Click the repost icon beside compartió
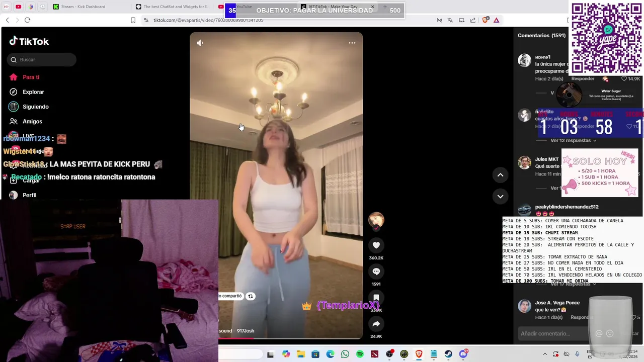Viewport: 644px width, 362px height. (x=251, y=296)
